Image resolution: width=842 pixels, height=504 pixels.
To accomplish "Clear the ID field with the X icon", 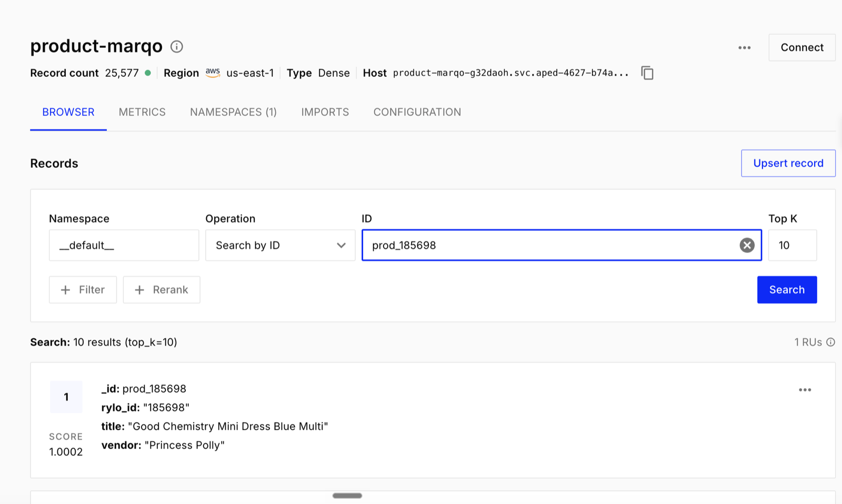I will (x=747, y=245).
